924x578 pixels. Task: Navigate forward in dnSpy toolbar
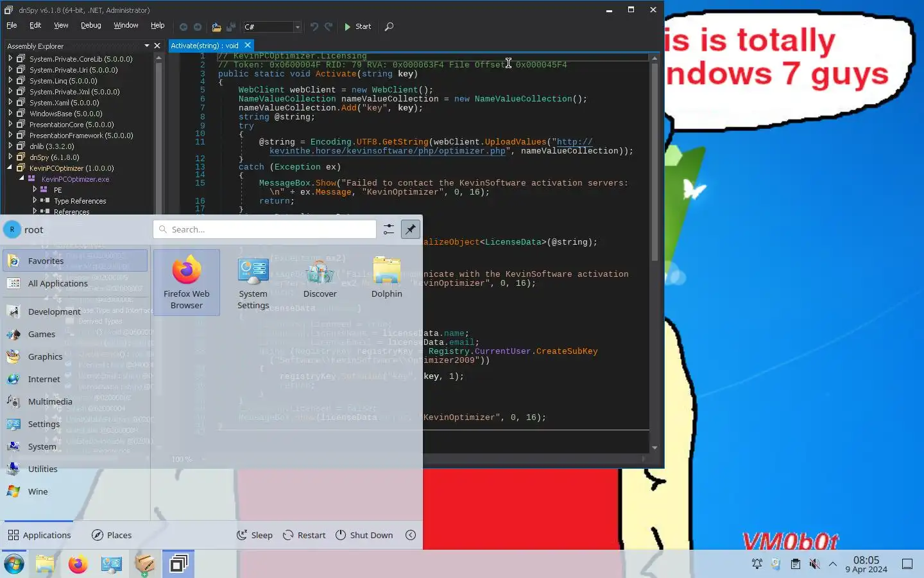point(198,27)
